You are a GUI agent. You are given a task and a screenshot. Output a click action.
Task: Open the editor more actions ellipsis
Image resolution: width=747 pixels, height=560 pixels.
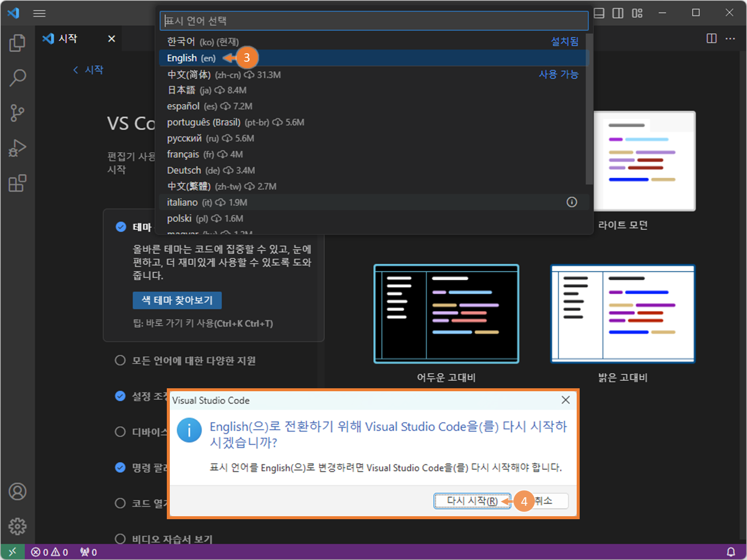click(731, 38)
